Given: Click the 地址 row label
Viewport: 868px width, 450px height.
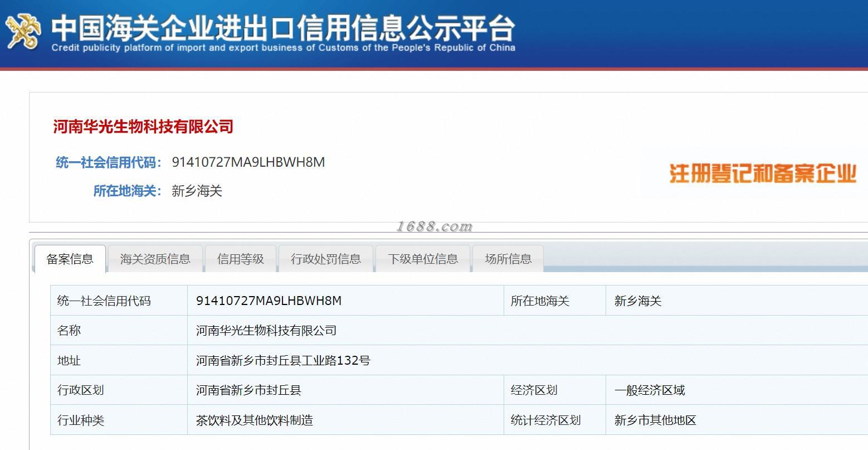Looking at the screenshot, I should click(x=69, y=361).
